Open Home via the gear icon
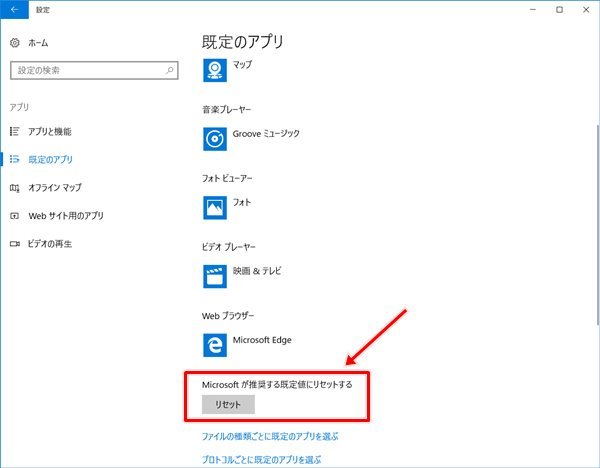The width and height of the screenshot is (600, 468). pos(15,43)
